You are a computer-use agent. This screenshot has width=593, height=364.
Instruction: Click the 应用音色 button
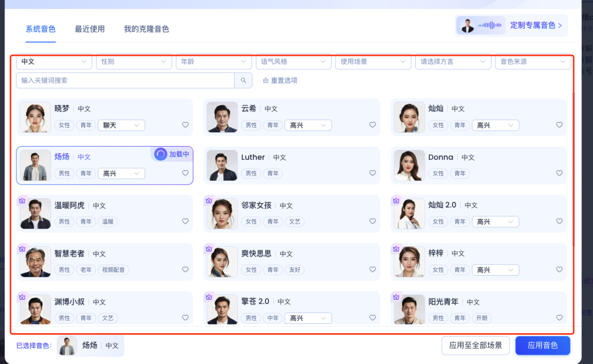coord(542,345)
